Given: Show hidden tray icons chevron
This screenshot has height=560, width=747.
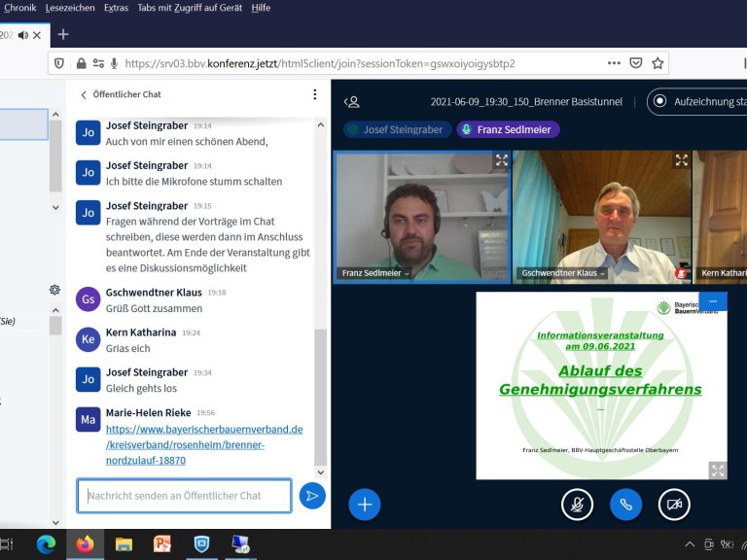Looking at the screenshot, I should coord(690,544).
